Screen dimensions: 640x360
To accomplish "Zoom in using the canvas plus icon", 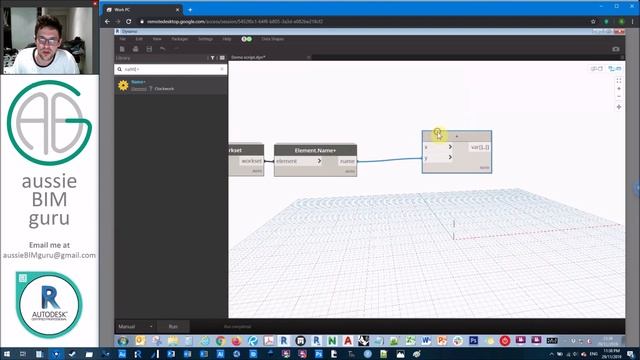I will point(619,89).
